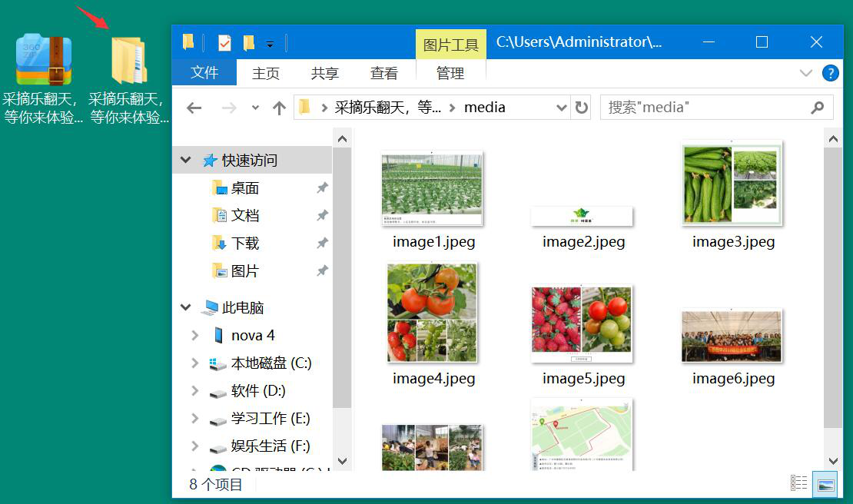Select image5.jpeg strawberry thumbnail
Viewport: 853px width, 504px height.
click(x=582, y=323)
